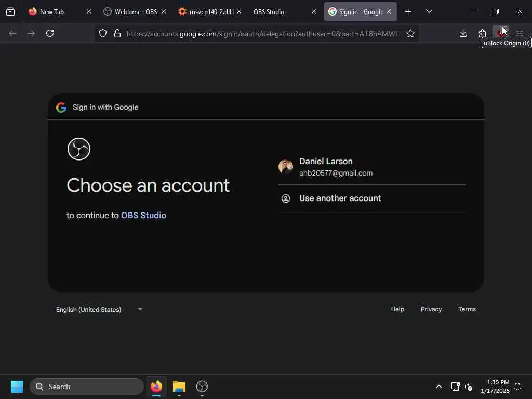Open a new browser tab with plus
532x399 pixels.
coord(408,12)
